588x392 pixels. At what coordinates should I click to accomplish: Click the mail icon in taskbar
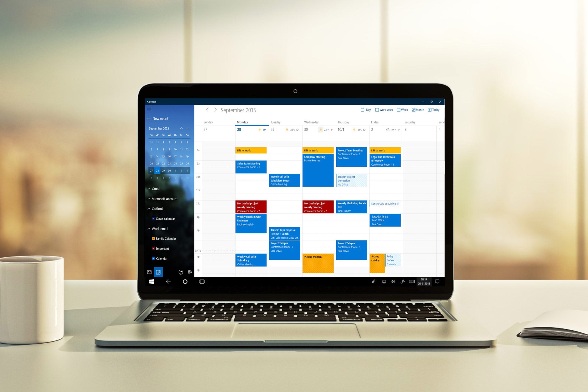click(x=149, y=272)
